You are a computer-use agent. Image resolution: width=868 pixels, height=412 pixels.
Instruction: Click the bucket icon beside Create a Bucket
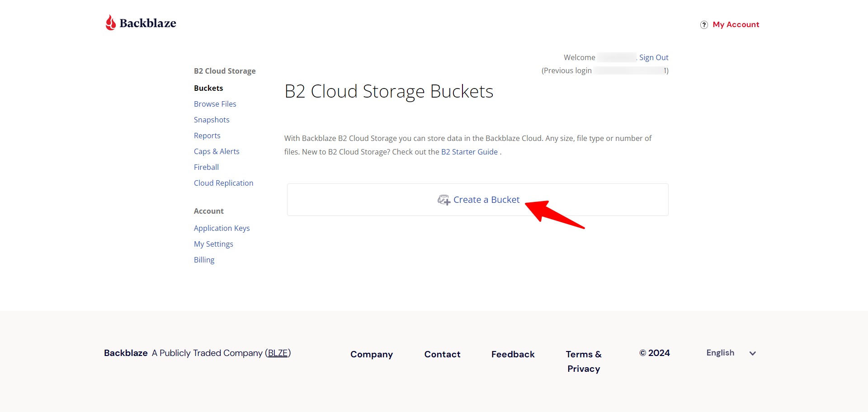click(x=444, y=200)
